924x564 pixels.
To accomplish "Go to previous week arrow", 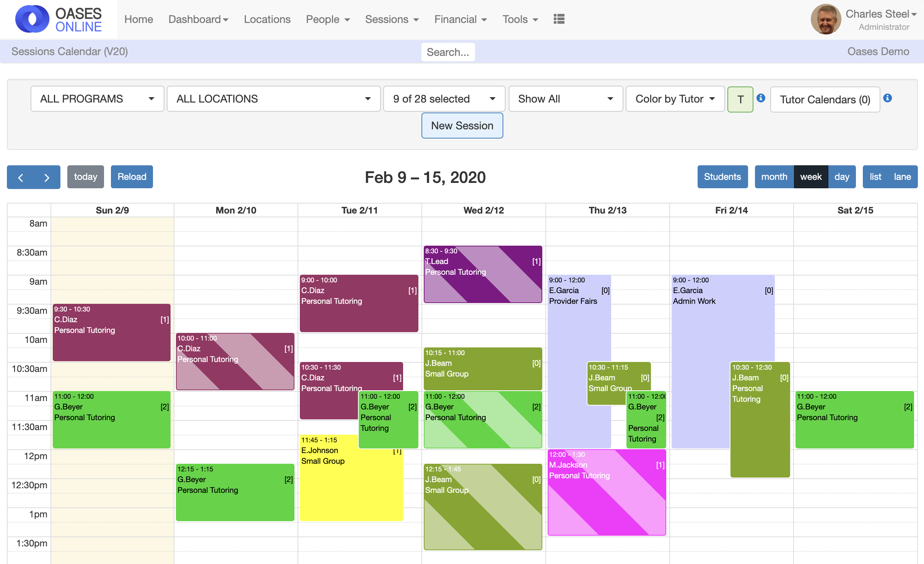I will pos(21,177).
